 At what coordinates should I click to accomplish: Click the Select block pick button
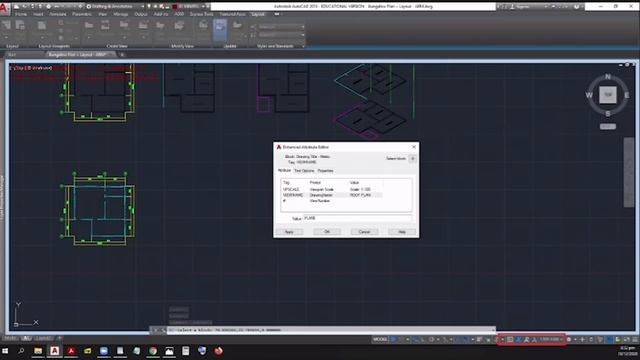tap(413, 158)
